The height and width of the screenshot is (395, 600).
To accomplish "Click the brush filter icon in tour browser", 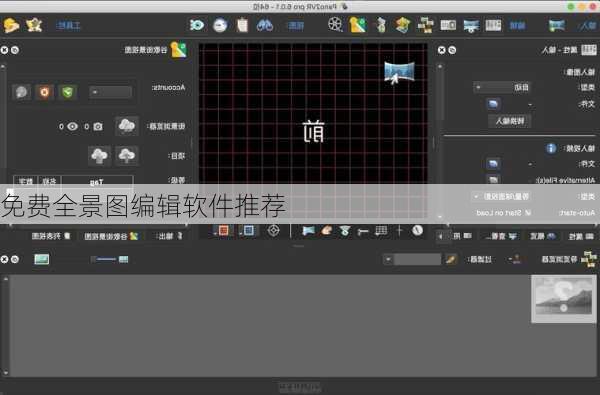I will [451, 260].
